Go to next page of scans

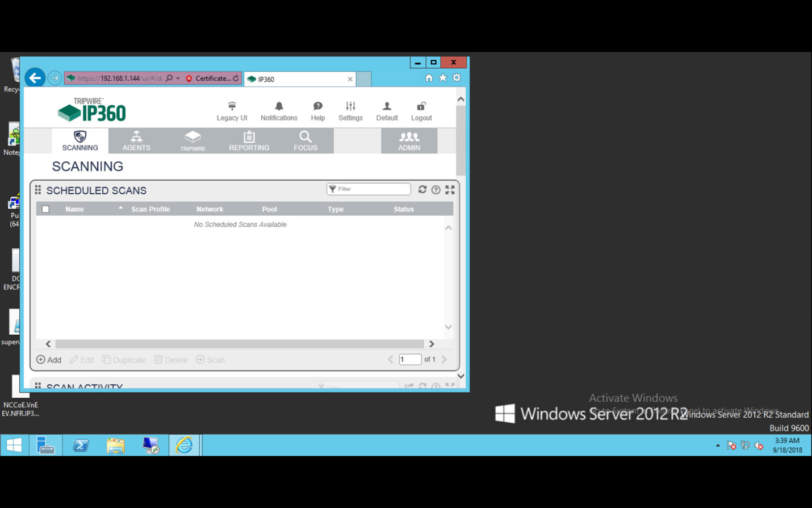(444, 359)
